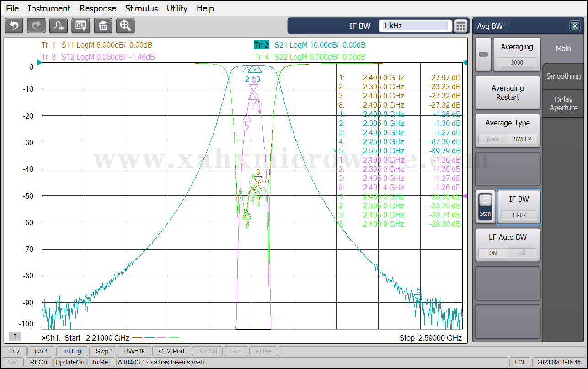Open the Stimulus menu

[x=141, y=8]
